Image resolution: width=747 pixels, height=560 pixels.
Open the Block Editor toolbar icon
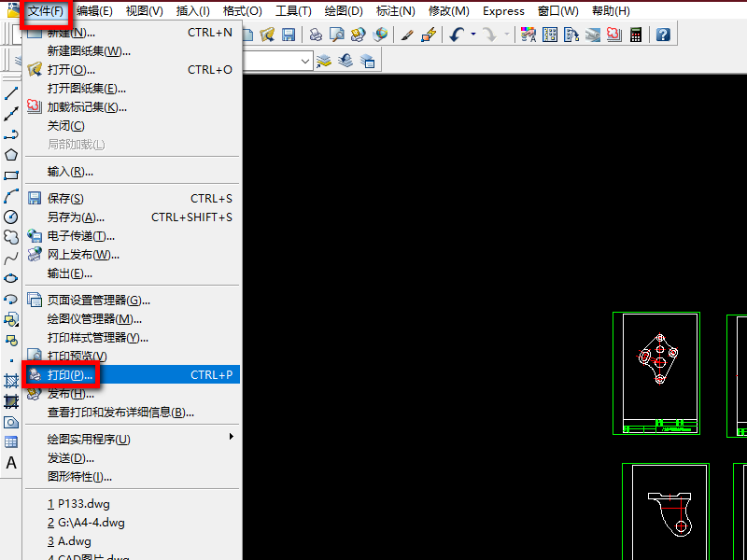click(x=429, y=35)
